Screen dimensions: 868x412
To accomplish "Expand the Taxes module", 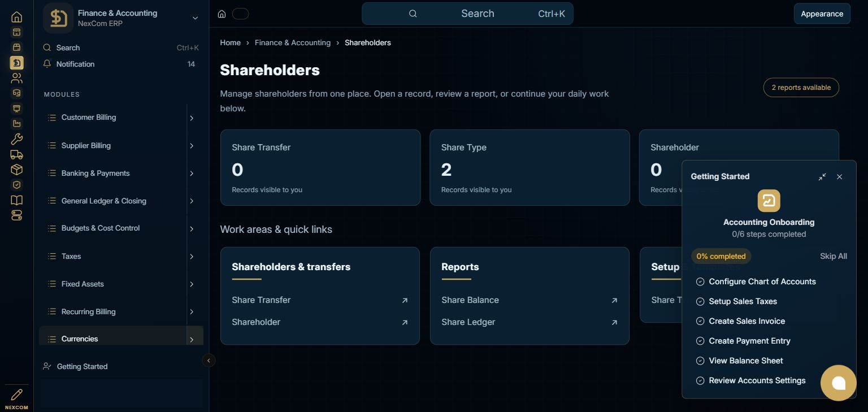I will 192,257.
